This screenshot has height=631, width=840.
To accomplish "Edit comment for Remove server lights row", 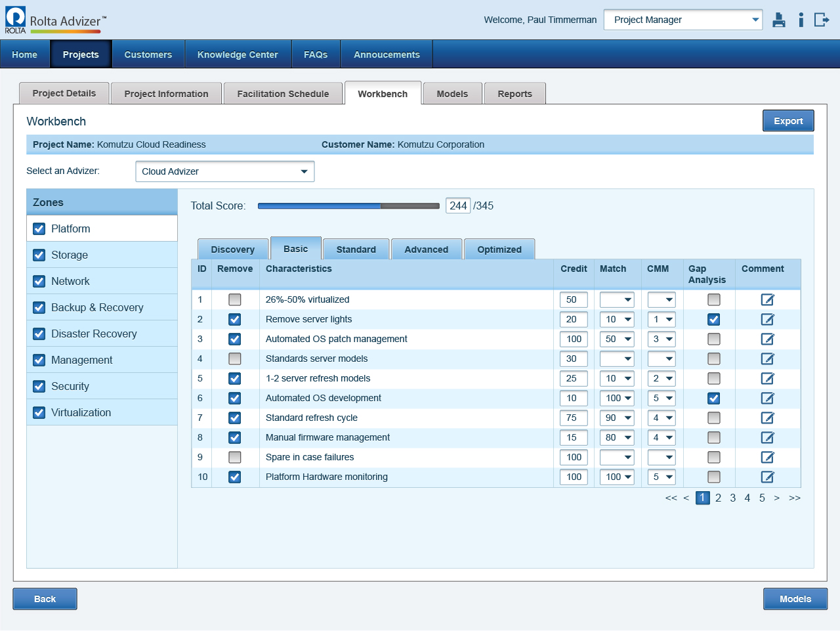I will [x=767, y=320].
